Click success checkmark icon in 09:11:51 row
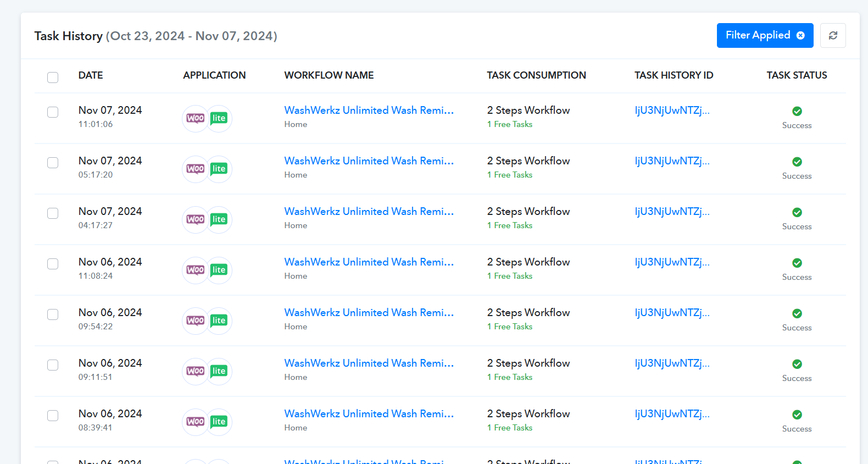868x464 pixels. click(797, 364)
